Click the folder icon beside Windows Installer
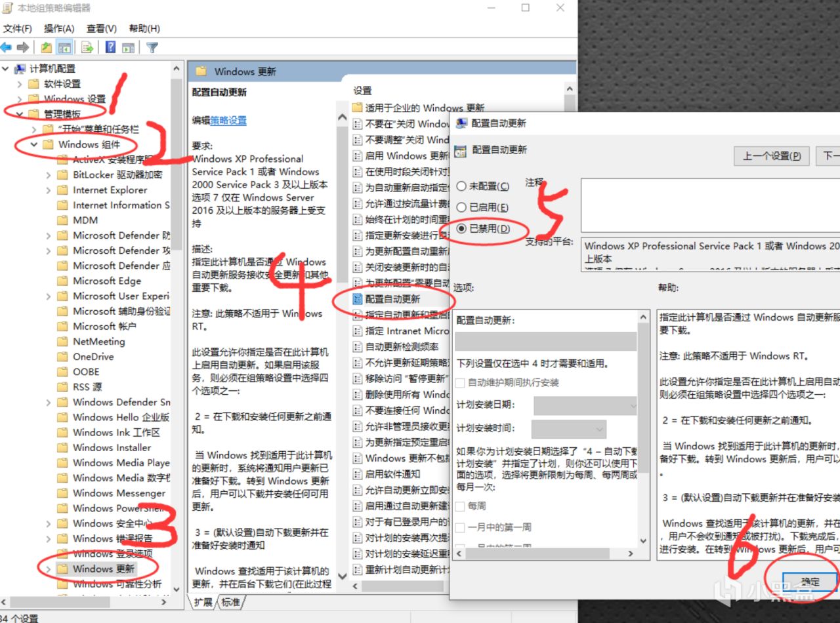This screenshot has width=840, height=623. (x=62, y=448)
